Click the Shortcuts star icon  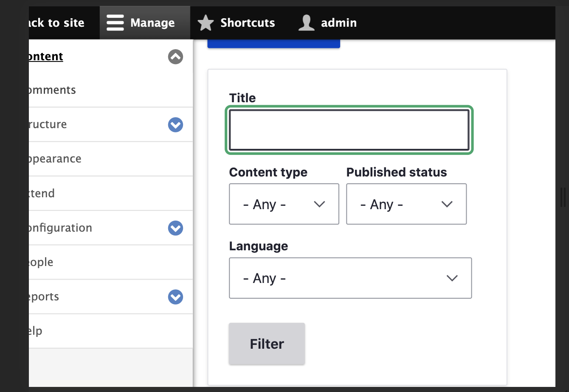(206, 23)
